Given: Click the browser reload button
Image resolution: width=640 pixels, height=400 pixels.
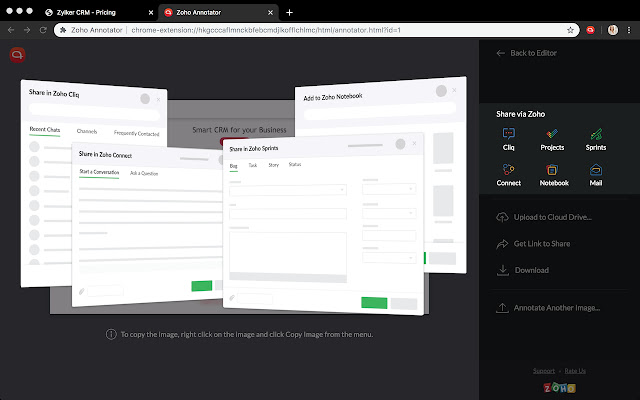Looking at the screenshot, I should (x=43, y=30).
